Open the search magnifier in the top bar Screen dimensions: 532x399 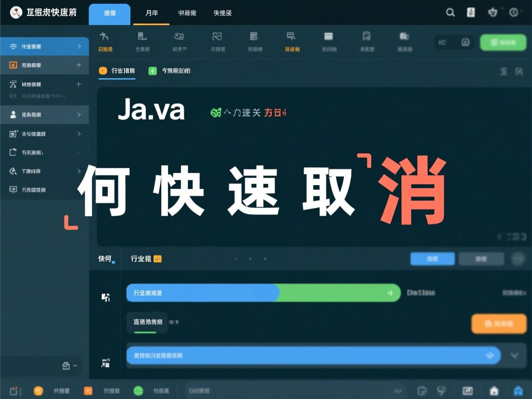click(x=450, y=12)
